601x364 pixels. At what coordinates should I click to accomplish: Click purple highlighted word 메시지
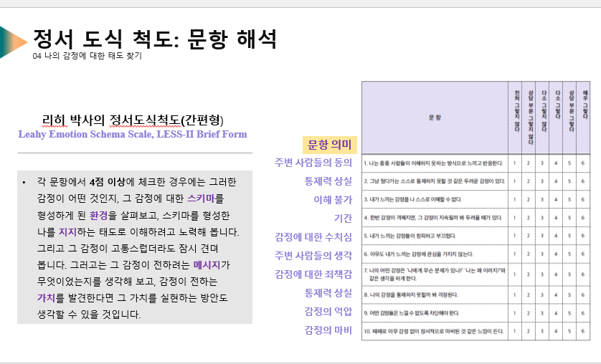pos(207,265)
